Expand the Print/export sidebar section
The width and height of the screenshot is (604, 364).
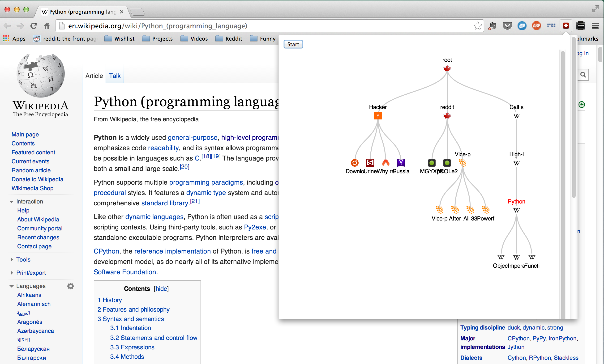click(x=12, y=273)
